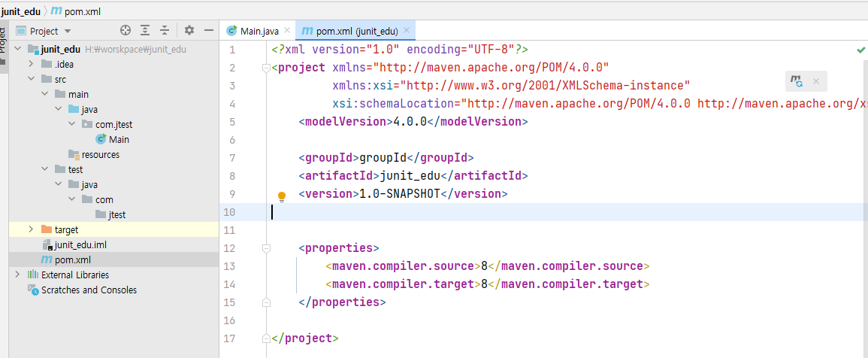Click the yellow lightbulb intention icon
Screen dimensions: 868x358
click(282, 196)
